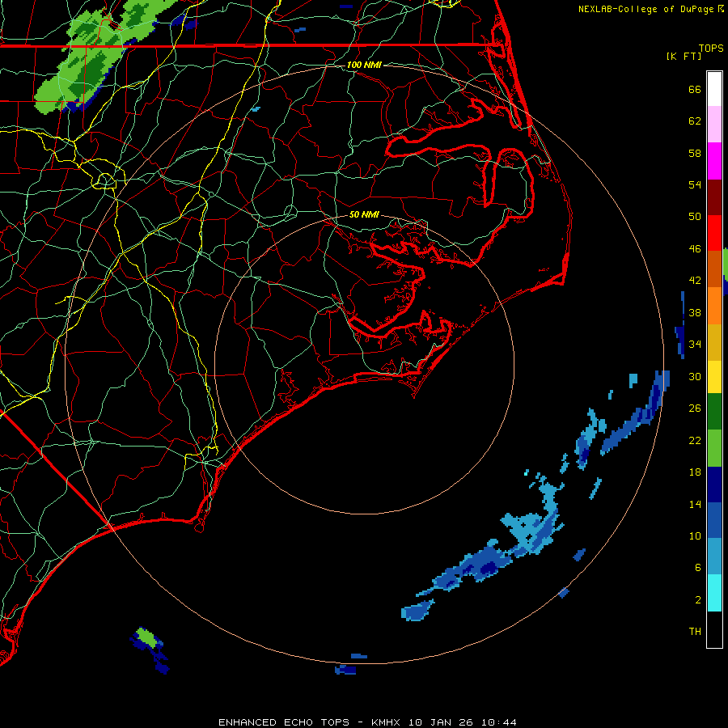Image resolution: width=728 pixels, height=728 pixels.
Task: Pick the white swatch in the color scale
Action: click(x=714, y=89)
